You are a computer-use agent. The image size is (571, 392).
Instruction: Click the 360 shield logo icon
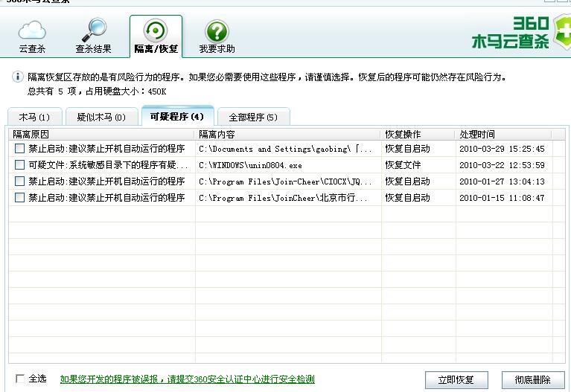point(562,32)
